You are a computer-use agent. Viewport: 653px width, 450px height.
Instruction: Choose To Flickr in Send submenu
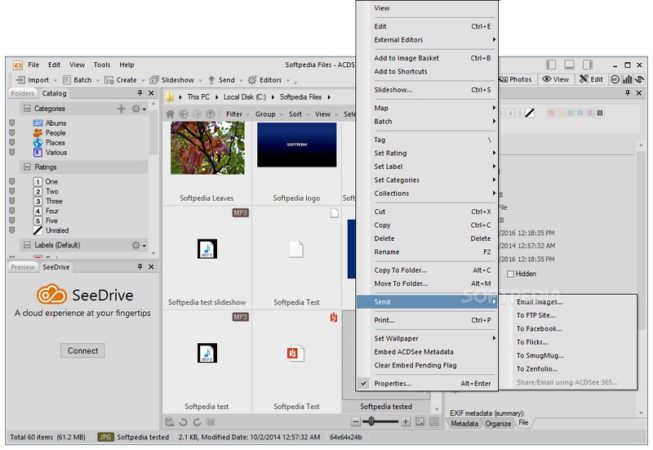point(568,342)
